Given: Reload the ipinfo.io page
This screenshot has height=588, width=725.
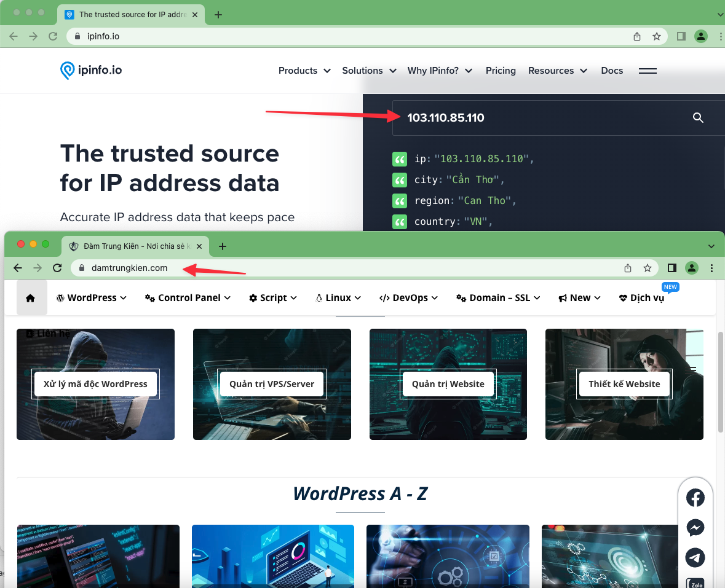Looking at the screenshot, I should click(x=53, y=36).
